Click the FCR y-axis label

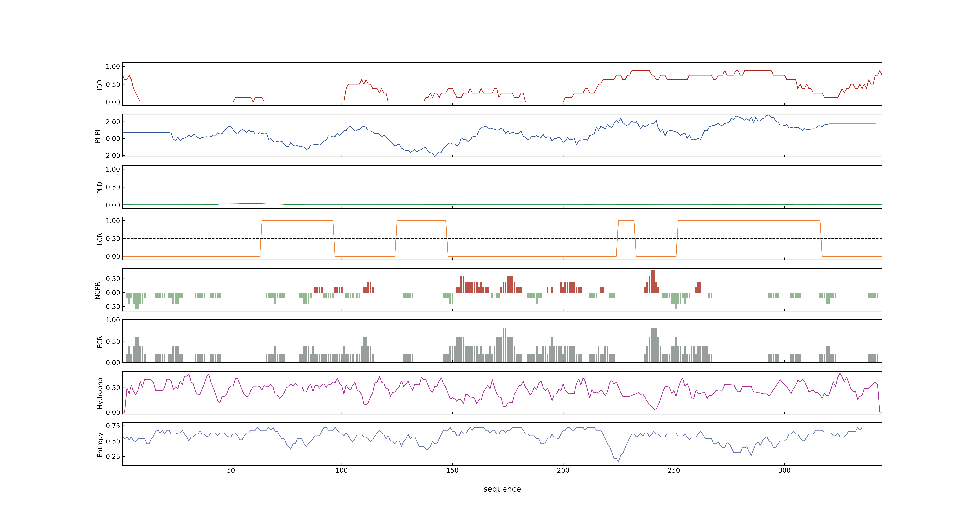[100, 341]
